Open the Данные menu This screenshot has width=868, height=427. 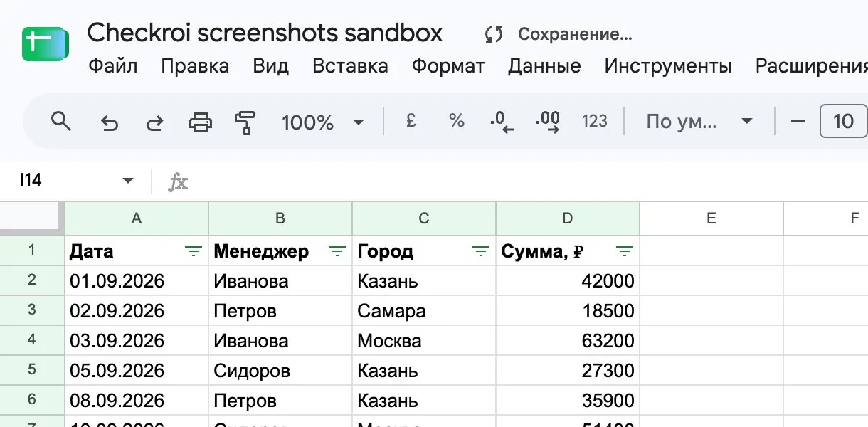544,67
